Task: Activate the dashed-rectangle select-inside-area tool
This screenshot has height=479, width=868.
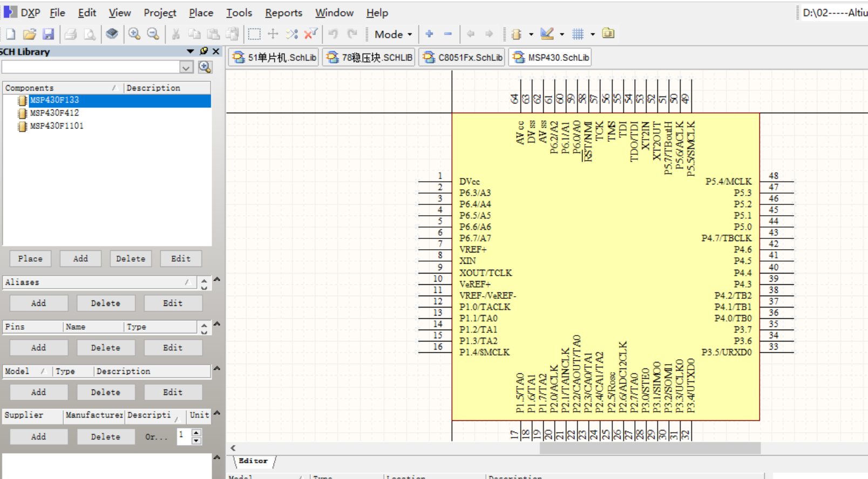Action: (254, 34)
